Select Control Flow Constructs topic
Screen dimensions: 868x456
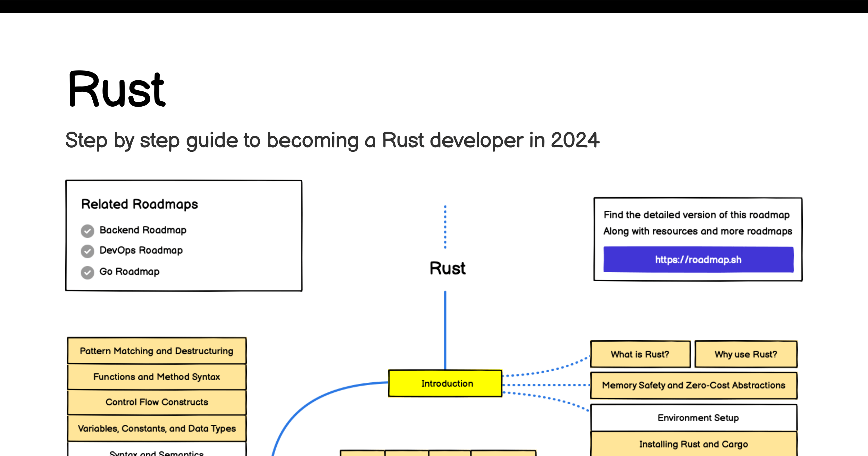click(x=157, y=402)
